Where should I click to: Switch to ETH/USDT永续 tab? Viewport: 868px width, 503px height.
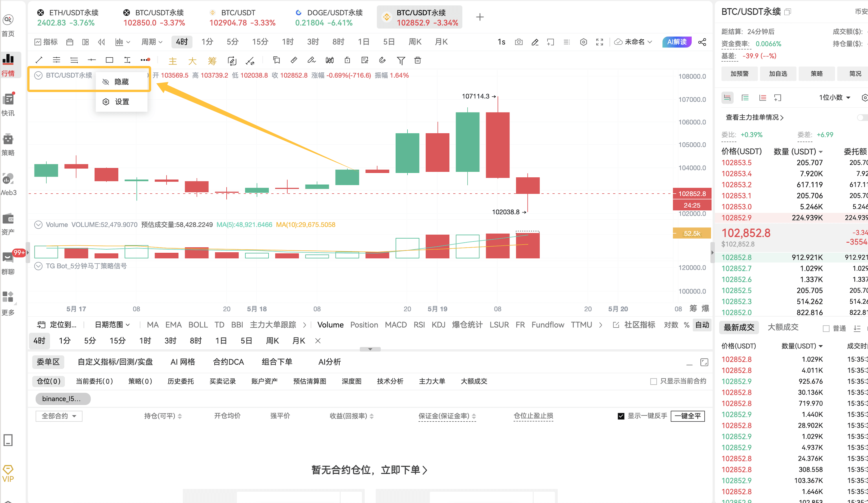pos(68,18)
